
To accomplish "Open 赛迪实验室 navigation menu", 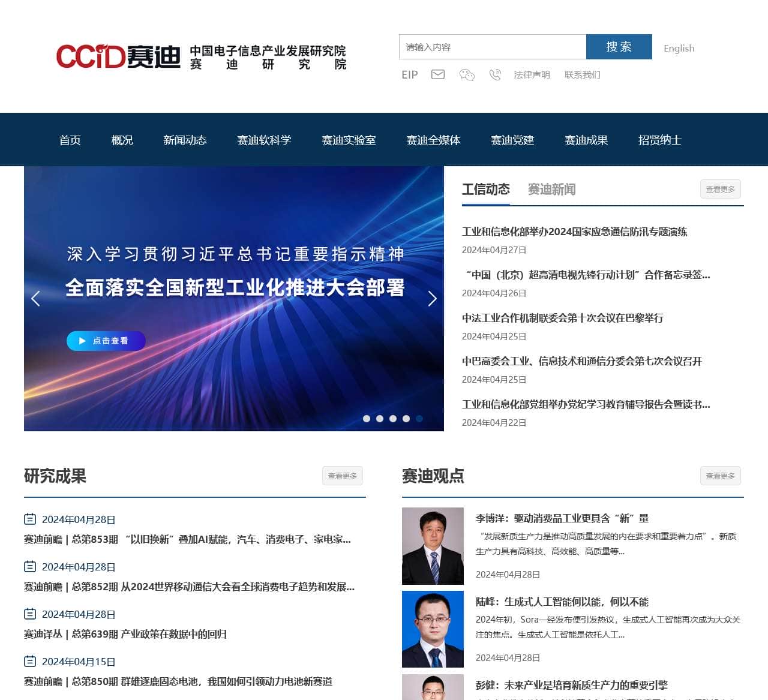I will pos(349,140).
